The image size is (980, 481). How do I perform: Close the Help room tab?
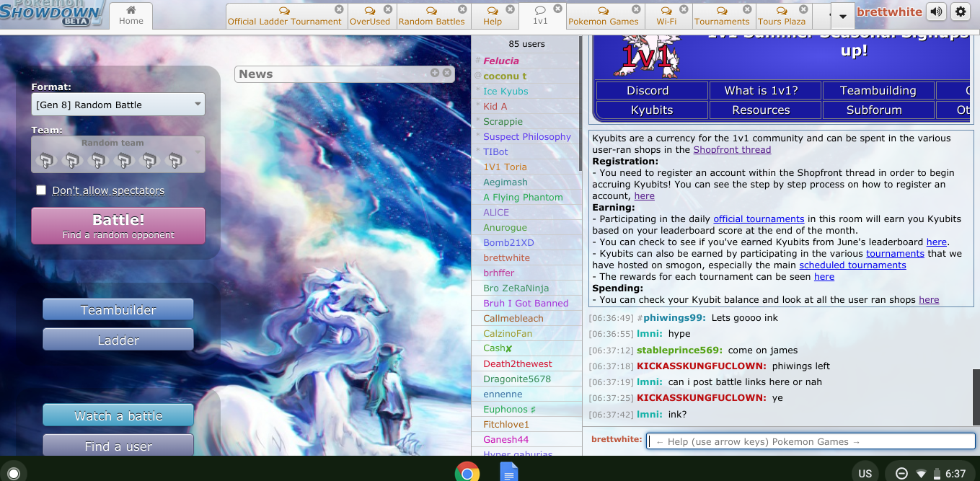[x=510, y=9]
